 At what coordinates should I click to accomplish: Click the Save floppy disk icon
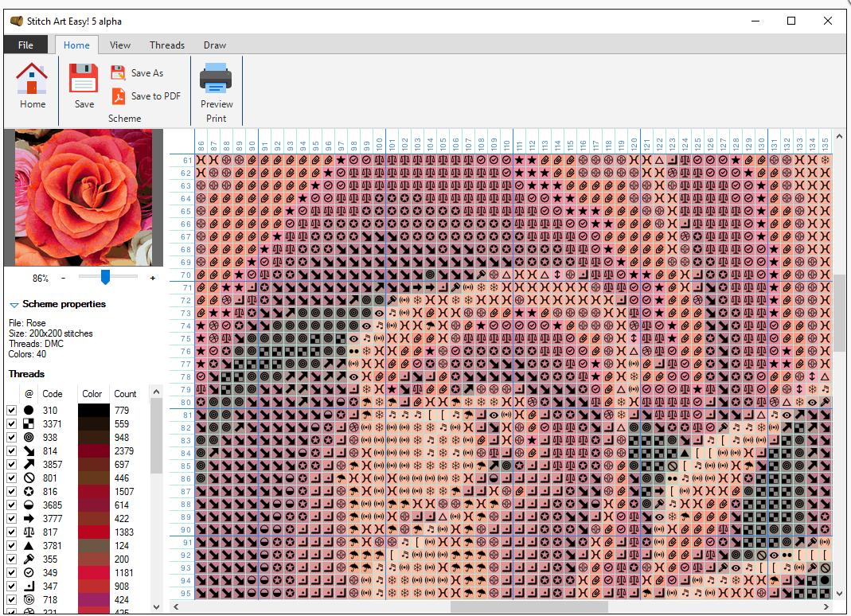pos(84,79)
